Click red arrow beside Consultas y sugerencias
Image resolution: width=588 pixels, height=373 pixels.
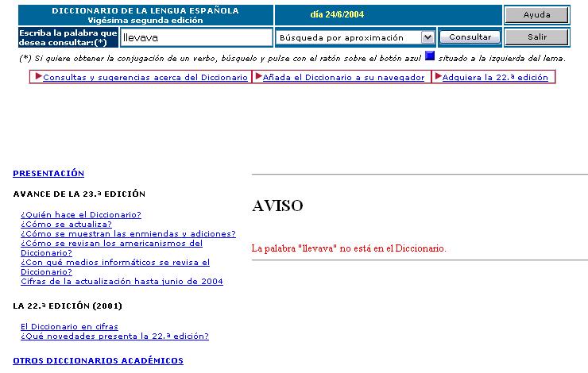(x=38, y=76)
